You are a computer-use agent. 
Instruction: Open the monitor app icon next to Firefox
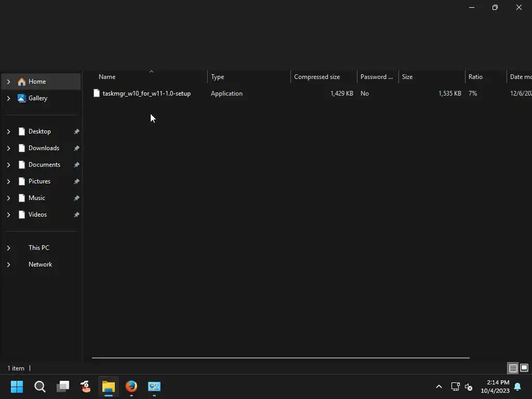[x=154, y=387]
